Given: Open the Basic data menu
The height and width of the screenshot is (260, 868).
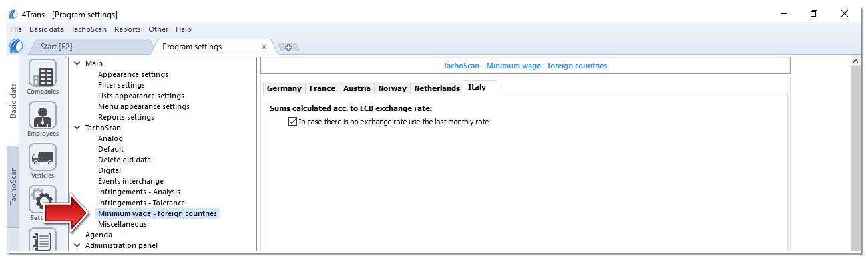Looking at the screenshot, I should coord(47,29).
